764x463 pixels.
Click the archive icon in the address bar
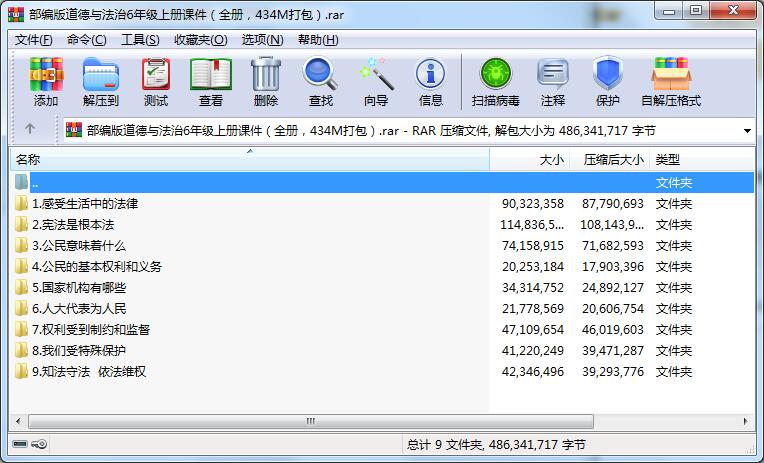(x=74, y=130)
